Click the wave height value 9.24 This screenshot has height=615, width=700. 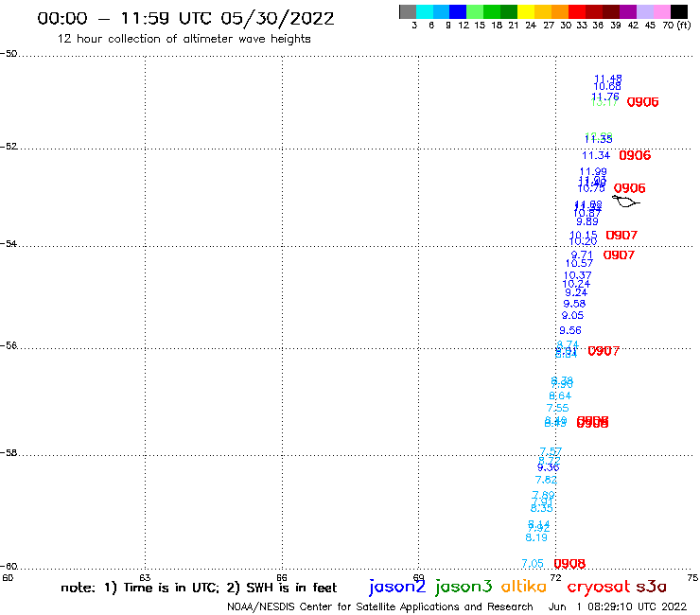tap(576, 292)
